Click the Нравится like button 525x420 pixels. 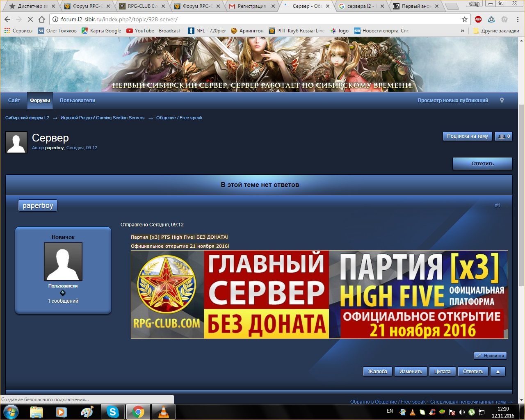pyautogui.click(x=490, y=356)
